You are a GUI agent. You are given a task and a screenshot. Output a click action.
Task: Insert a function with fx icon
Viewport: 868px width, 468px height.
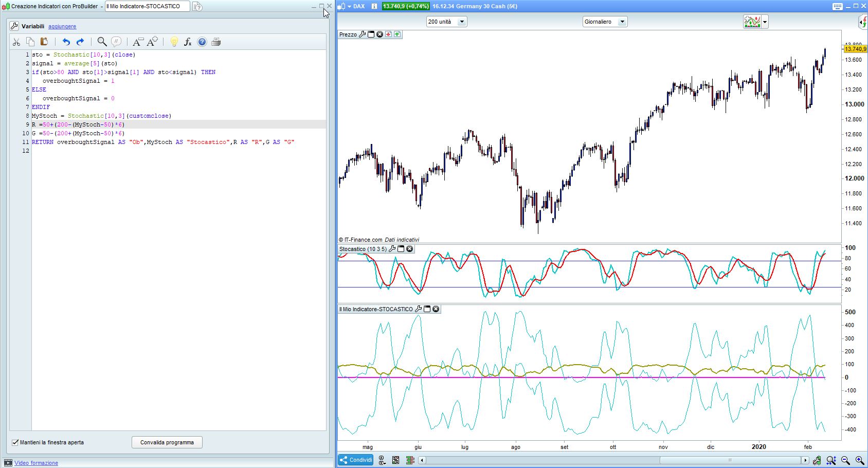(188, 42)
